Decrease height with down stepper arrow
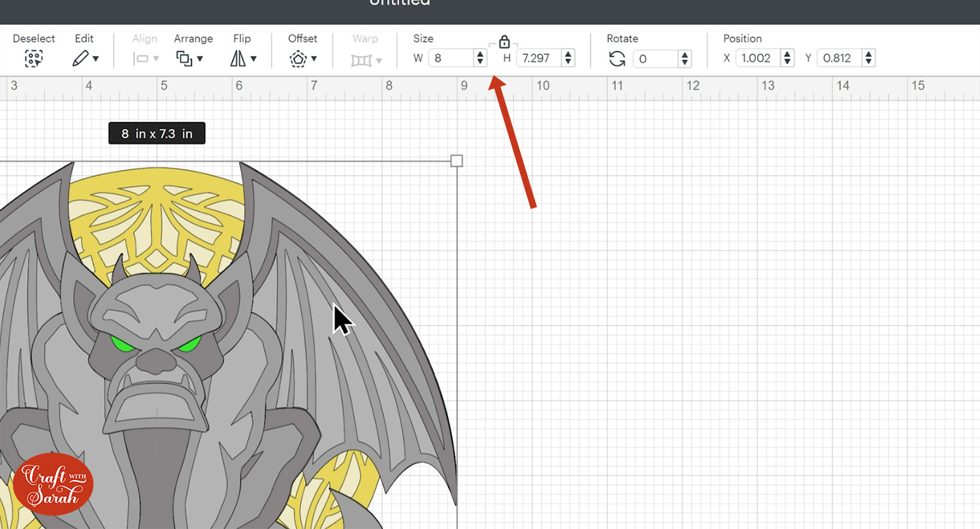The width and height of the screenshot is (980, 529). [568, 62]
